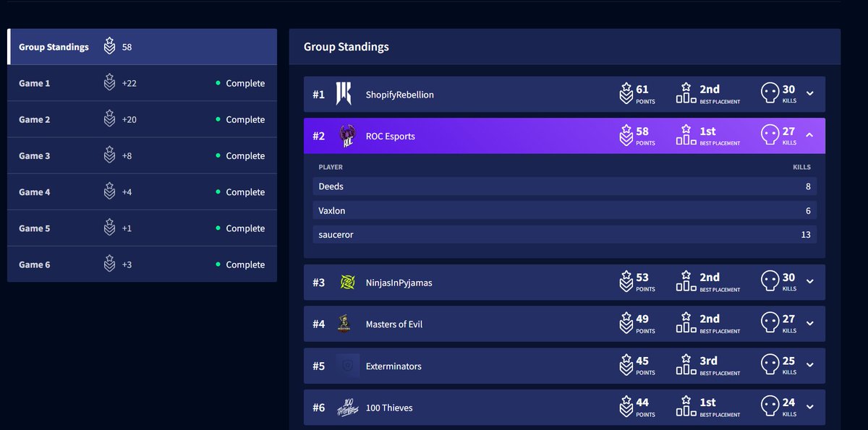Click ShopifyRebellion's 61 points value
This screenshot has height=430, width=868.
(x=642, y=90)
